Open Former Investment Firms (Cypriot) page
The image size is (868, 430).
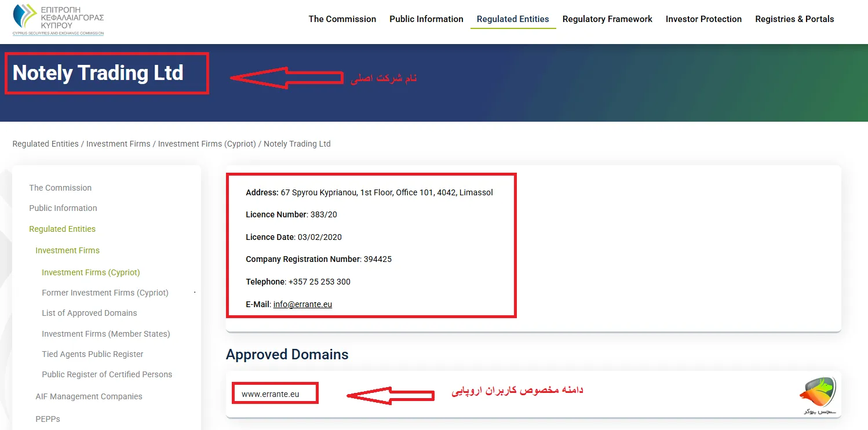point(105,293)
